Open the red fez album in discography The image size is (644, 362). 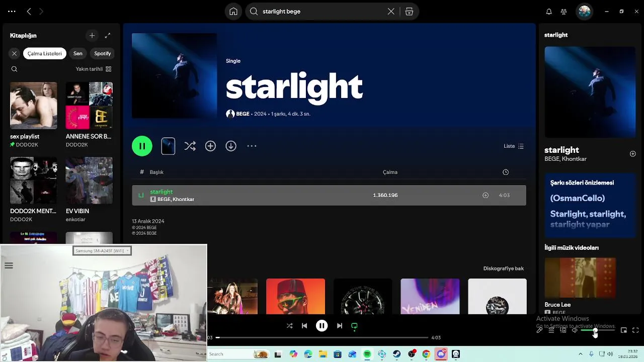pyautogui.click(x=295, y=297)
